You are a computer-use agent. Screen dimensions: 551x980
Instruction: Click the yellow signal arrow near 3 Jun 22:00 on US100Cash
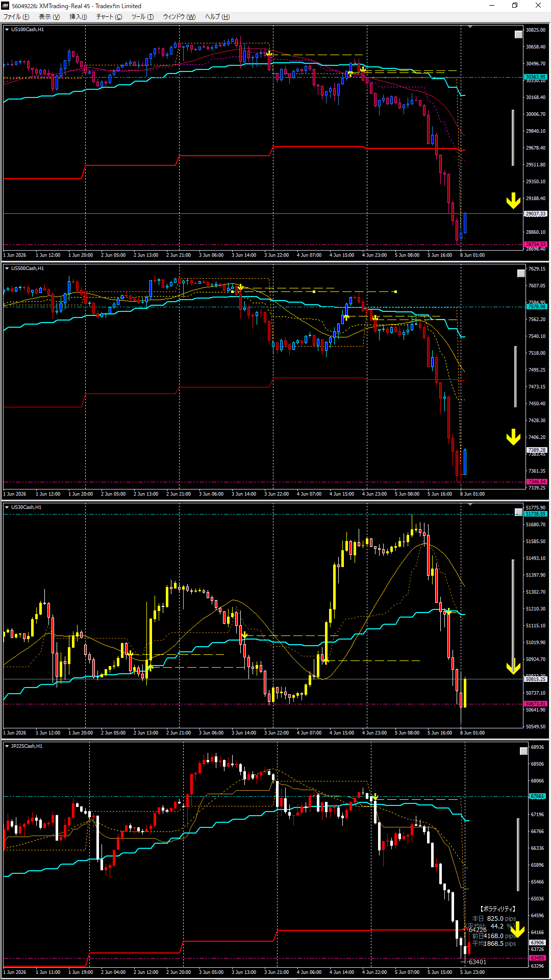[269, 53]
